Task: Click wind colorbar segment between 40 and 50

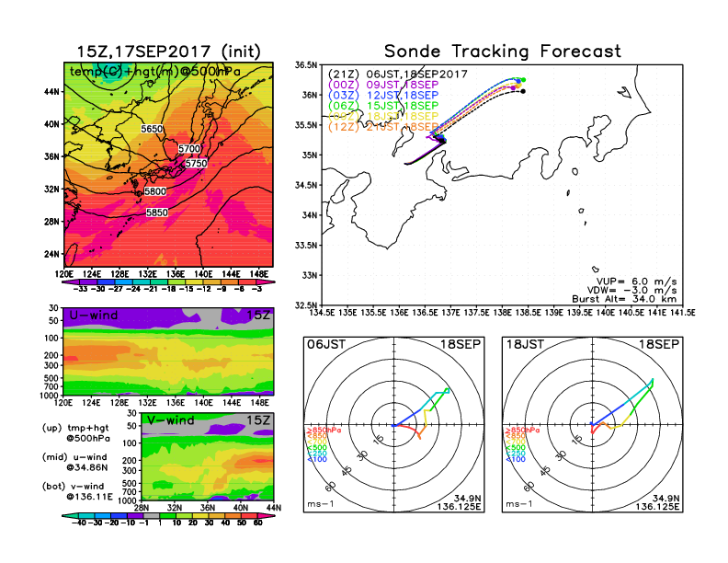Action: (x=233, y=515)
